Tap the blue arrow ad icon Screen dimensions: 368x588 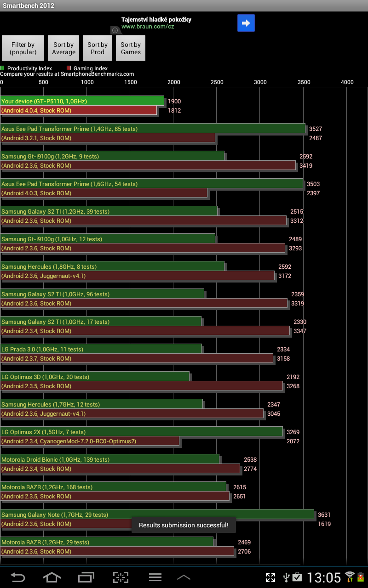coord(246,23)
